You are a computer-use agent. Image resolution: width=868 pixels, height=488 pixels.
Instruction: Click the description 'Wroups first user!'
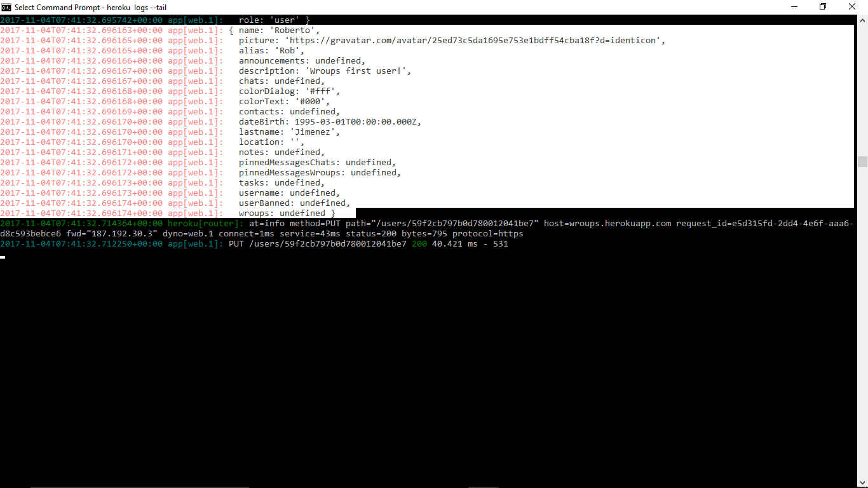click(355, 71)
